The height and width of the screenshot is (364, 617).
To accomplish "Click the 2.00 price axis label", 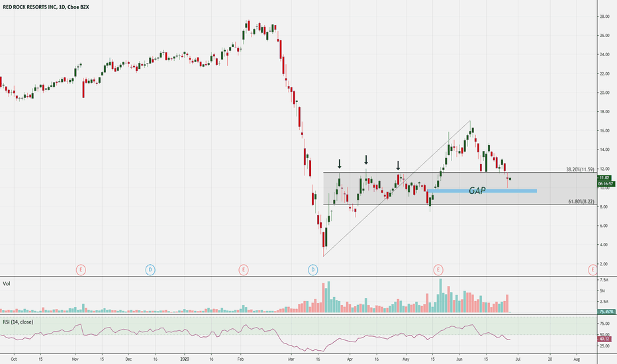I will tap(605, 264).
